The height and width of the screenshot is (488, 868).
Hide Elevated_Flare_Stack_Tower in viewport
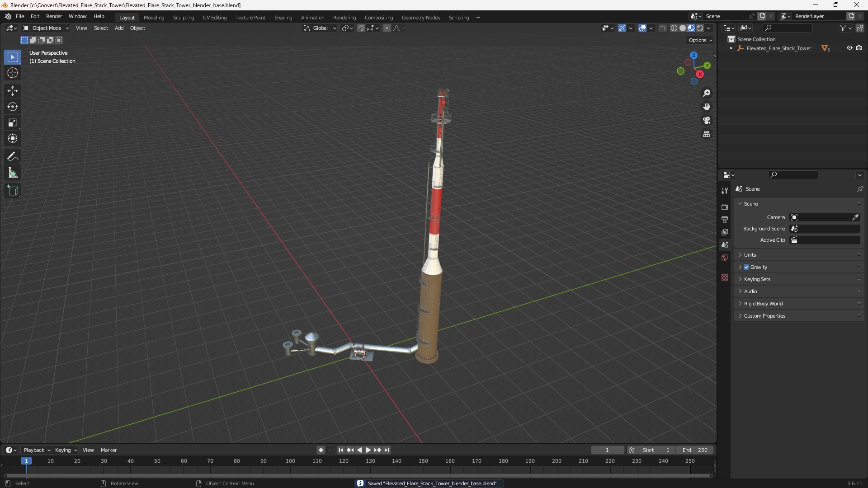[x=849, y=48]
